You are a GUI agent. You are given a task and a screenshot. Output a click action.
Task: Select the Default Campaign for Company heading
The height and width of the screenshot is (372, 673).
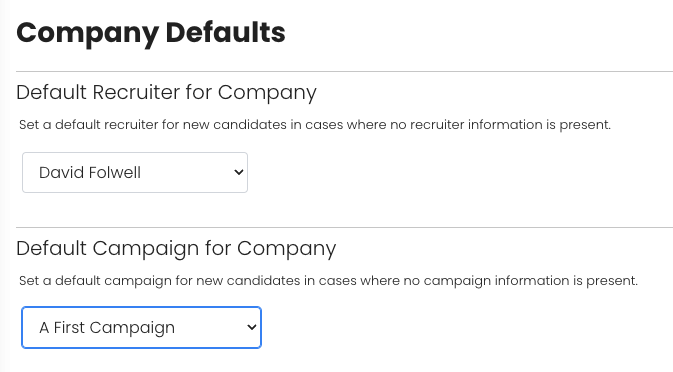point(176,248)
